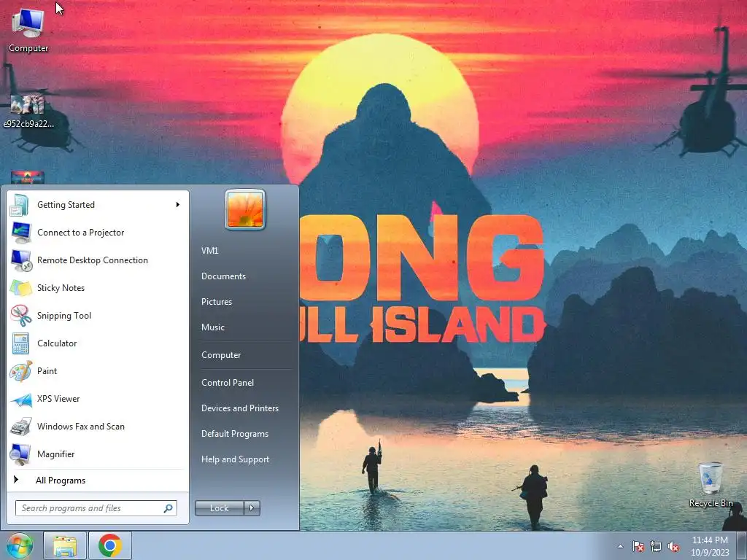Viewport: 747px width, 560px height.
Task: Open Documents from Start menu
Action: [223, 276]
